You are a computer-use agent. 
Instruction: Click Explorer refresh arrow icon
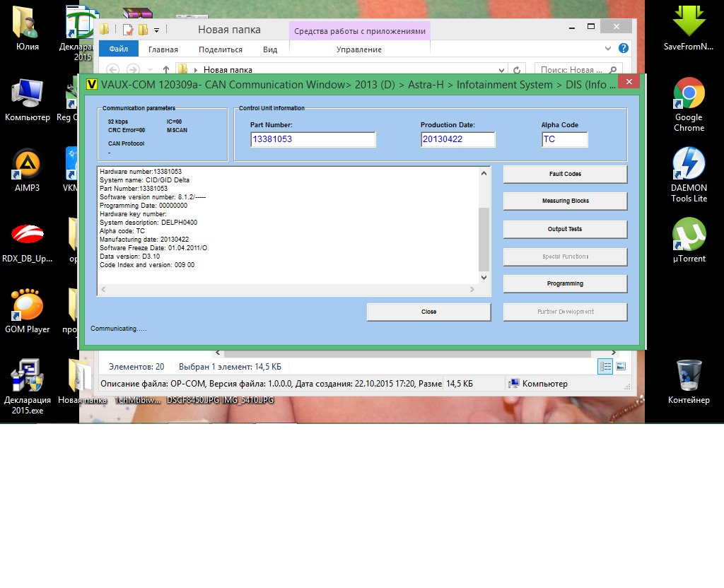pyautogui.click(x=517, y=70)
